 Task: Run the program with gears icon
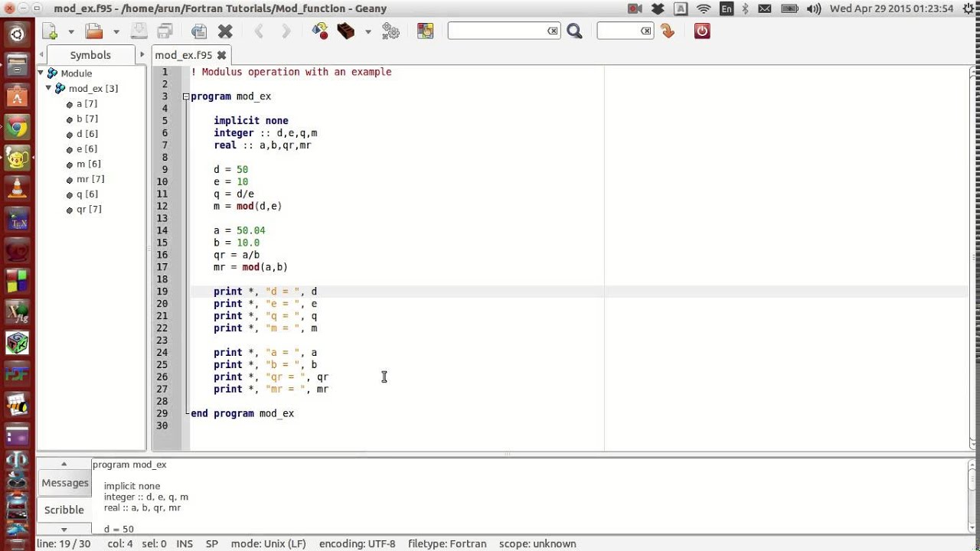(390, 31)
